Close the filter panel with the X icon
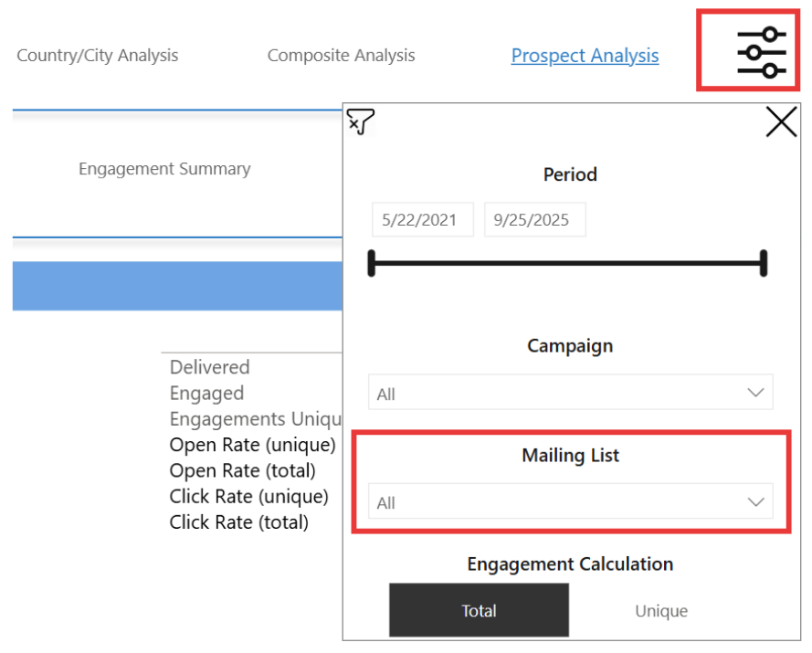The width and height of the screenshot is (812, 653). [780, 121]
